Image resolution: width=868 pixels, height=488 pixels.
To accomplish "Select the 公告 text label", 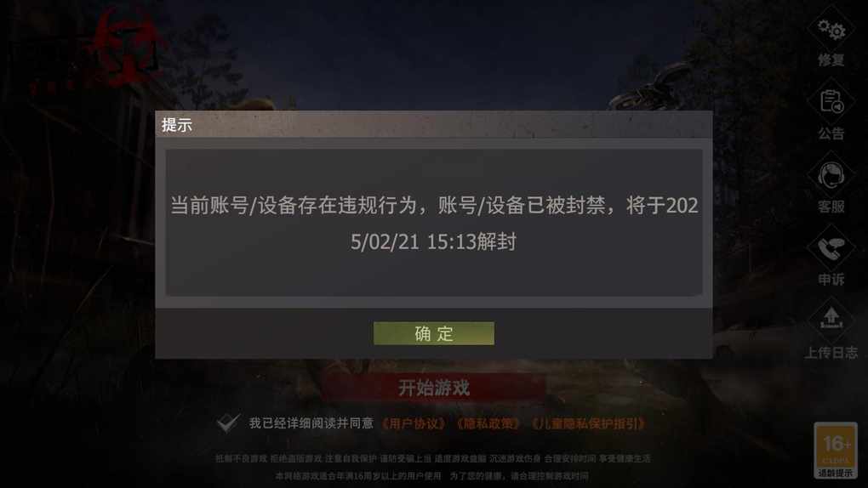I will [x=831, y=133].
